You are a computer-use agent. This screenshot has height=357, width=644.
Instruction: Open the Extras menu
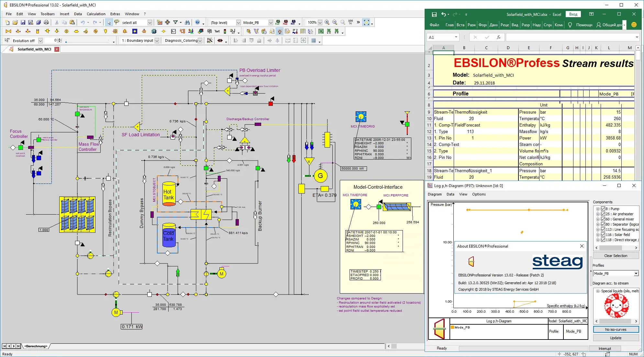click(x=115, y=14)
